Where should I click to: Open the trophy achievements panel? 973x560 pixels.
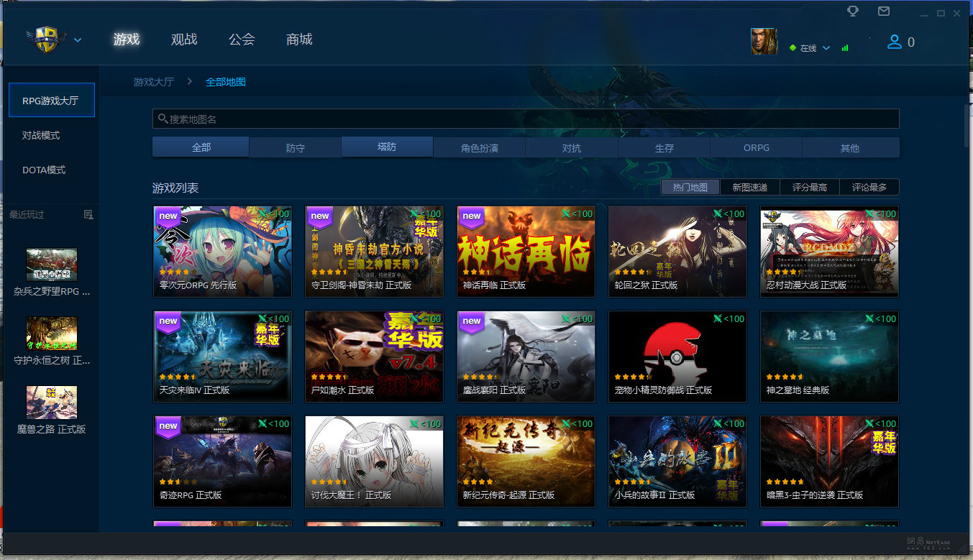click(x=852, y=12)
